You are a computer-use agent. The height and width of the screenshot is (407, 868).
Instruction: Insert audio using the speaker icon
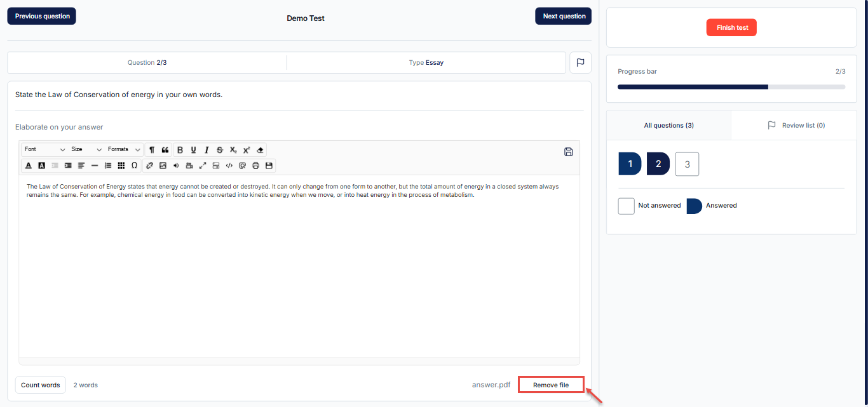click(x=176, y=166)
